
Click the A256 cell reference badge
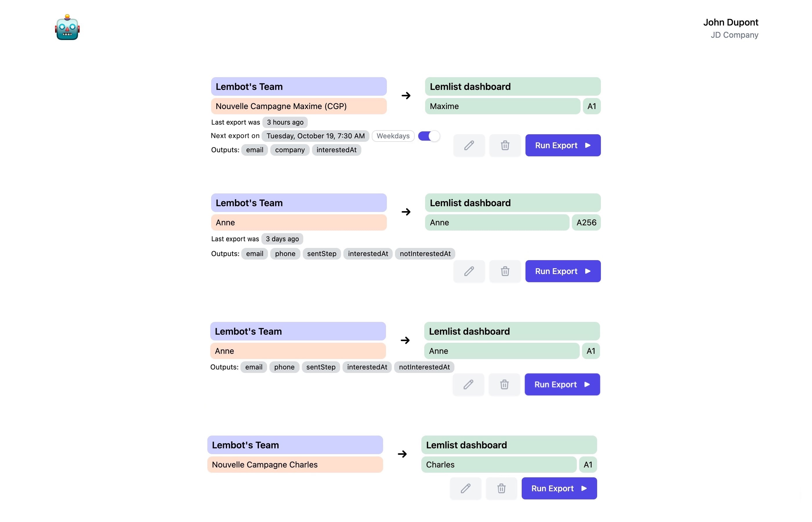click(x=586, y=222)
